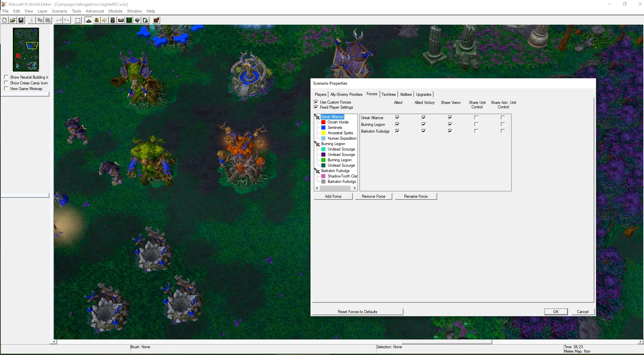The width and height of the screenshot is (644, 355).
Task: Click the Copy toolbar icon
Action: click(x=40, y=20)
